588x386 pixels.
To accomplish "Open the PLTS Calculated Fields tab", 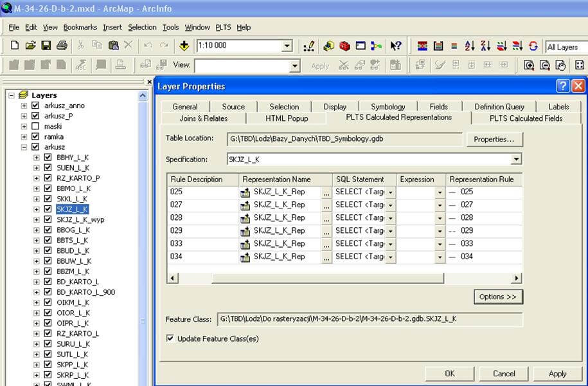I will 526,118.
